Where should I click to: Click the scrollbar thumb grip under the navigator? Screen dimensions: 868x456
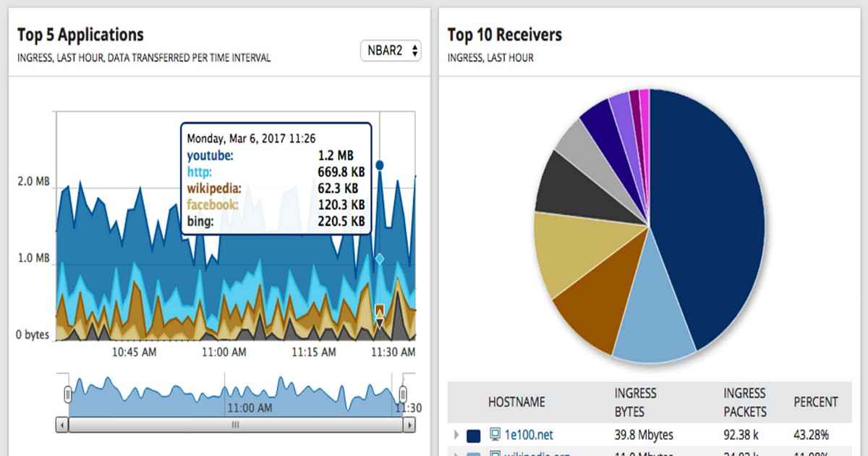coord(234,426)
